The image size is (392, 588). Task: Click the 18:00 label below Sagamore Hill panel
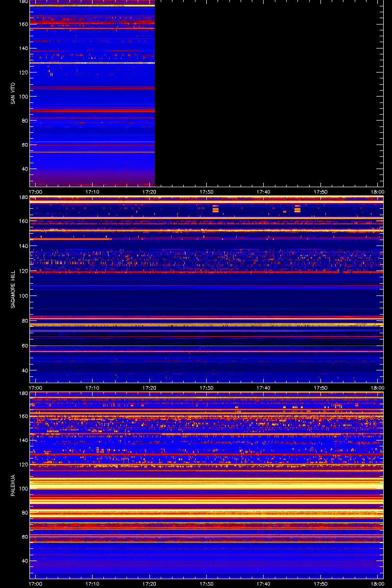[x=377, y=388]
